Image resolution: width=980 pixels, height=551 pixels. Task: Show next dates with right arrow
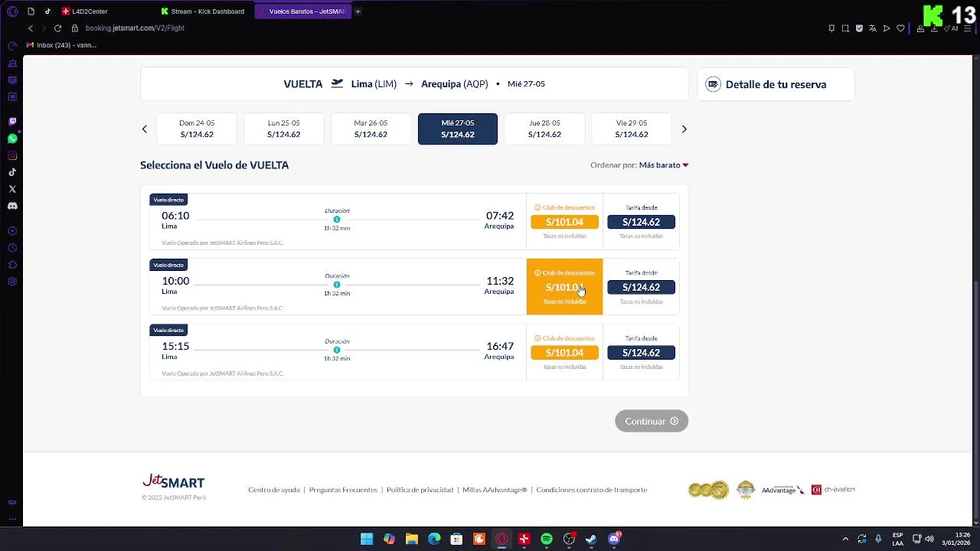pos(684,129)
